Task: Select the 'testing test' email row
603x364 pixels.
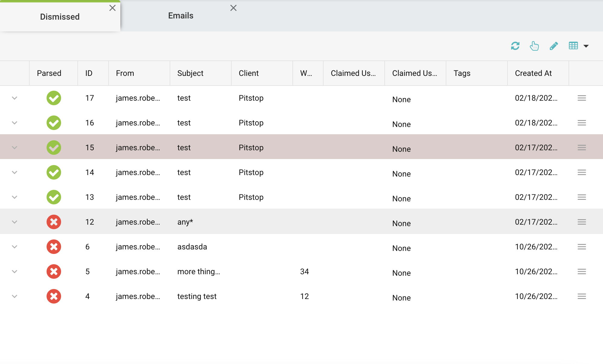Action: pyautogui.click(x=197, y=296)
